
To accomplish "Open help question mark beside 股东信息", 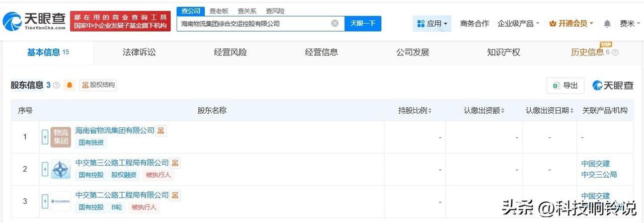I will click(56, 85).
